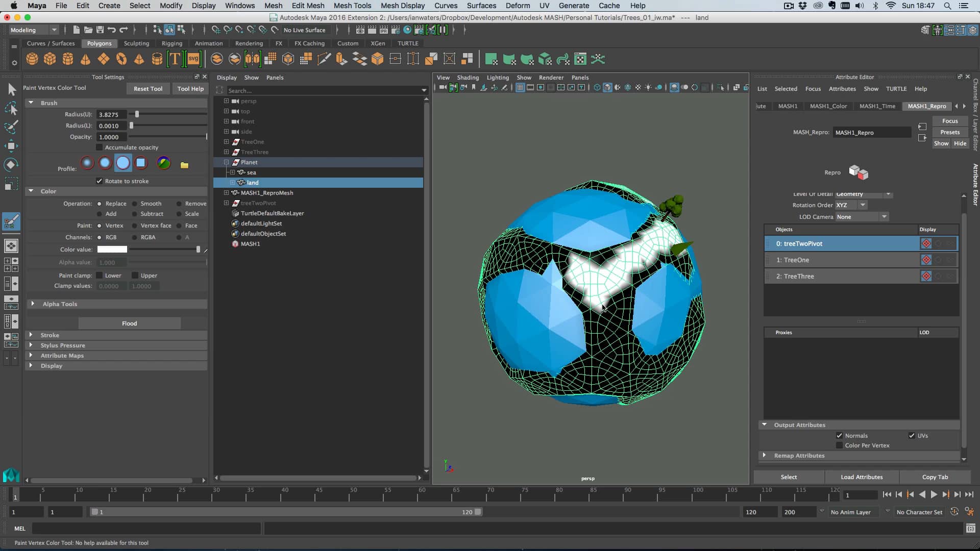Viewport: 980px width, 551px height.
Task: Switch to the MASH1_Color tab in Attribute Editor
Action: coord(828,106)
